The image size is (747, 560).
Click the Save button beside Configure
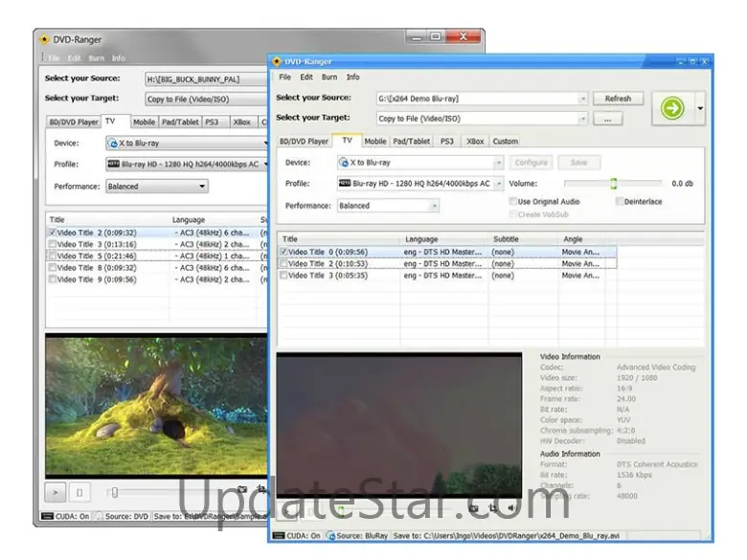coord(578,163)
